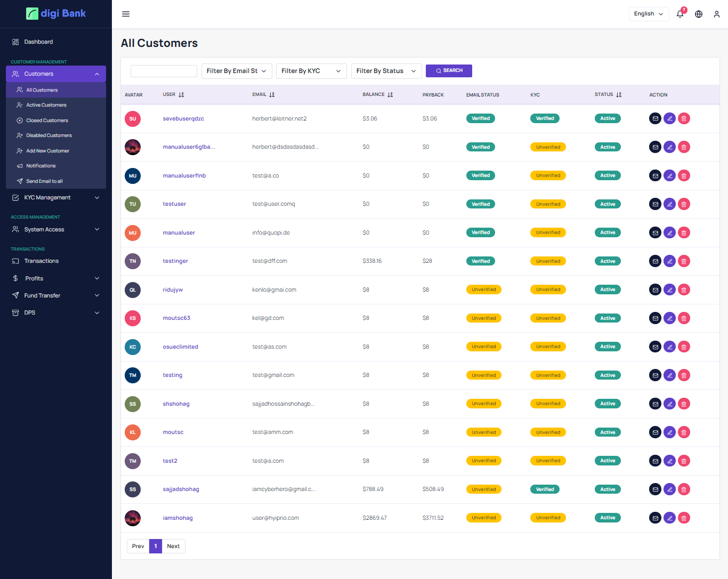Open the Filter By Status dropdown
728x579 pixels.
click(x=386, y=71)
